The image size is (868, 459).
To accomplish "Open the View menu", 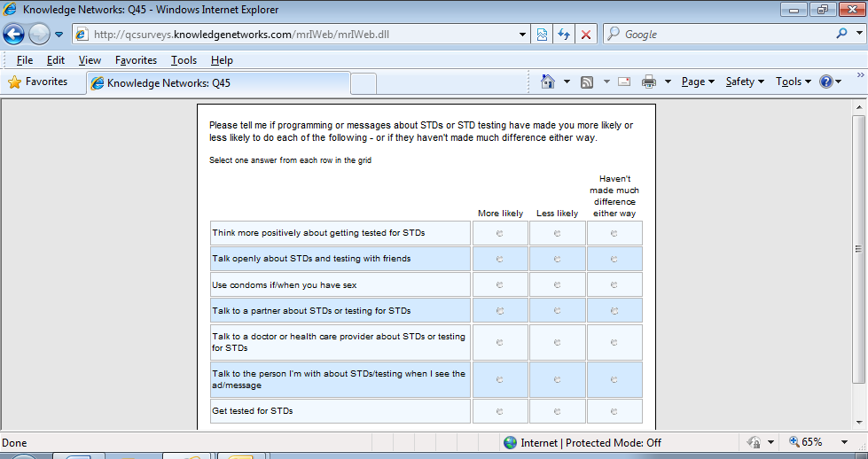I will click(x=90, y=60).
